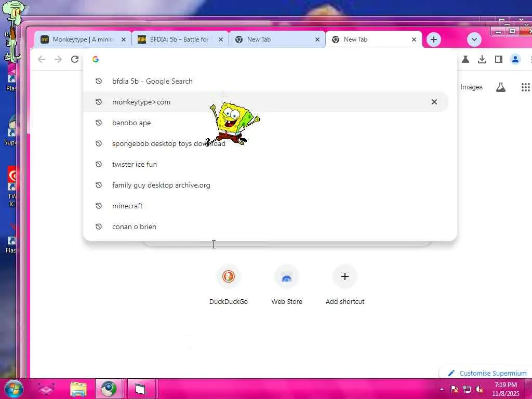
Task: Click the Supermium browser taskbar icon
Action: coord(109,389)
